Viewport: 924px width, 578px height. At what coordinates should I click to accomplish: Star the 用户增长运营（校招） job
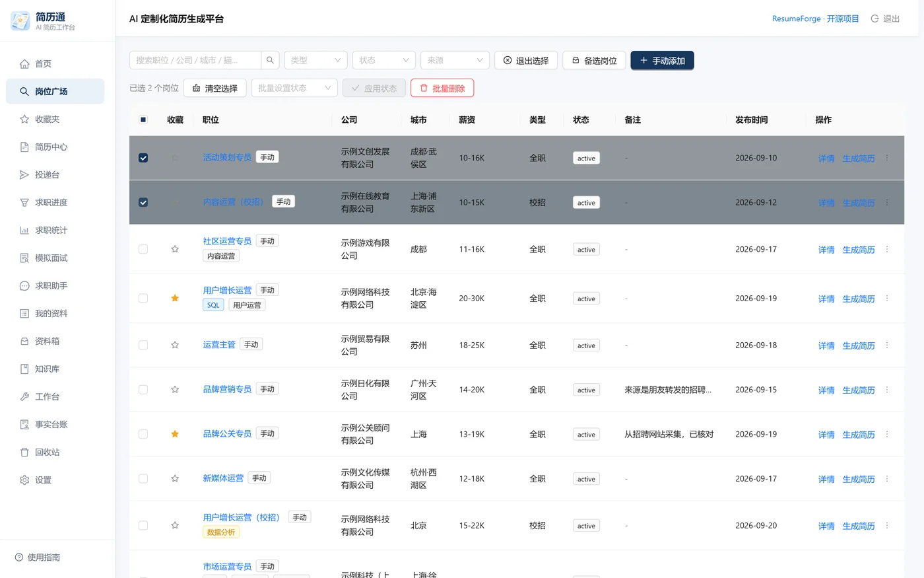pyautogui.click(x=175, y=525)
